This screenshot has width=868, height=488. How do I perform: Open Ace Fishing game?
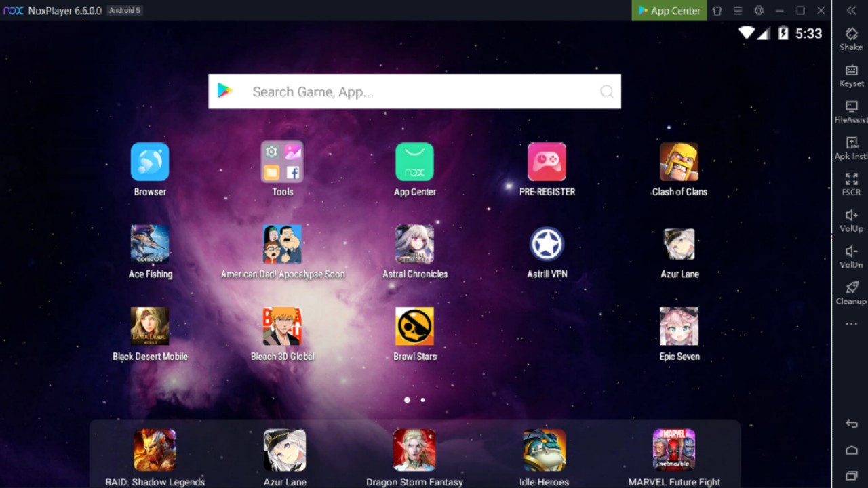pyautogui.click(x=150, y=244)
